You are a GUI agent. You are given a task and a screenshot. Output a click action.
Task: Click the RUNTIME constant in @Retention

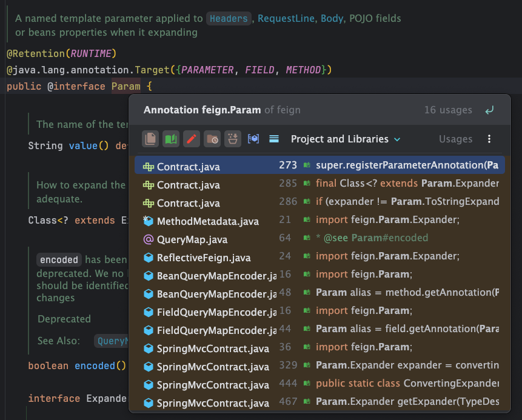tap(91, 53)
